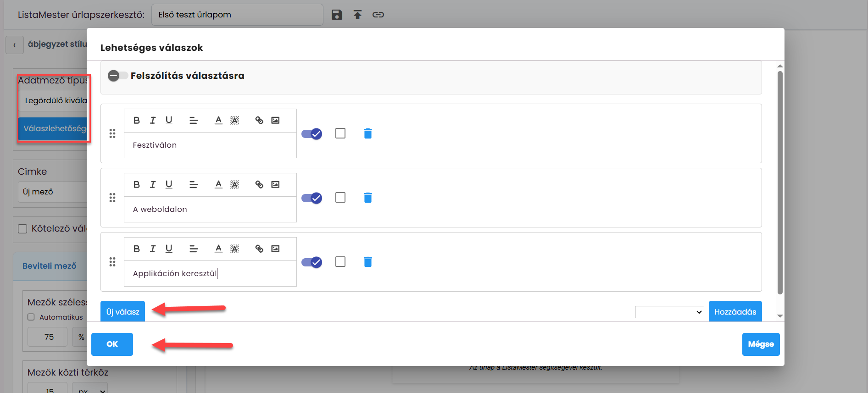This screenshot has width=868, height=393.
Task: Toggle underline in A weboldalon editor
Action: pos(169,184)
